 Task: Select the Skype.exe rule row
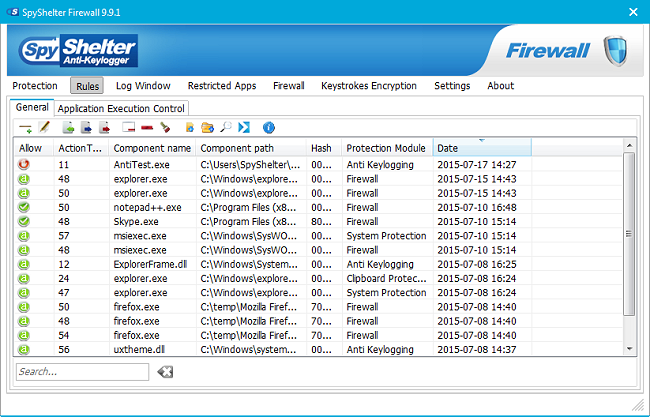(318, 221)
